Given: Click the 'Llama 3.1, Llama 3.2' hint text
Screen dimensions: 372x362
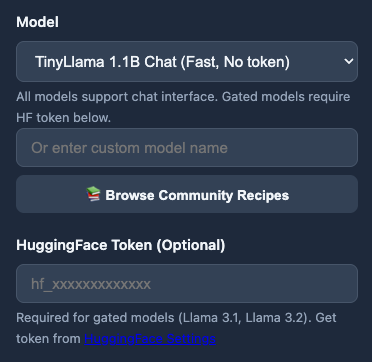Looking at the screenshot, I should coord(243,318).
